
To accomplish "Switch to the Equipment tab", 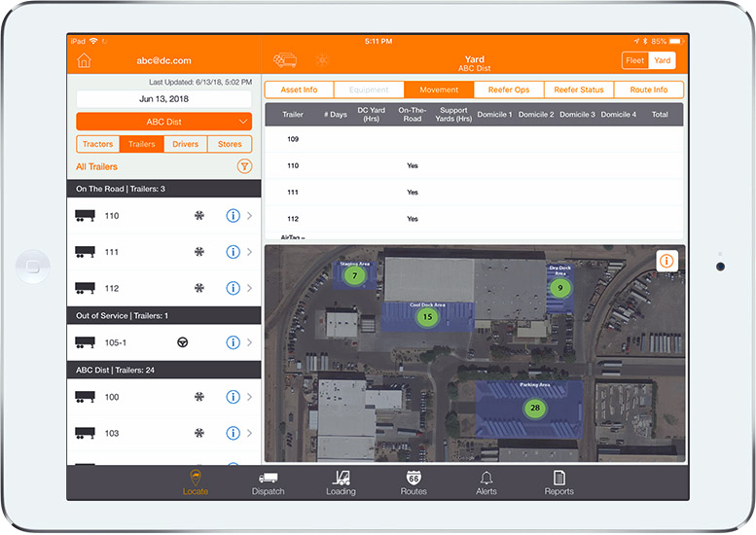I will click(x=369, y=89).
